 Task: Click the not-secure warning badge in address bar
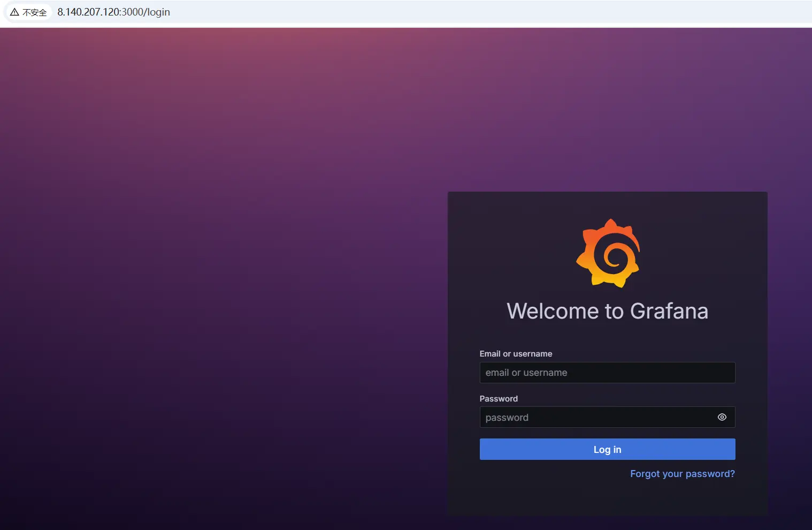(x=29, y=12)
